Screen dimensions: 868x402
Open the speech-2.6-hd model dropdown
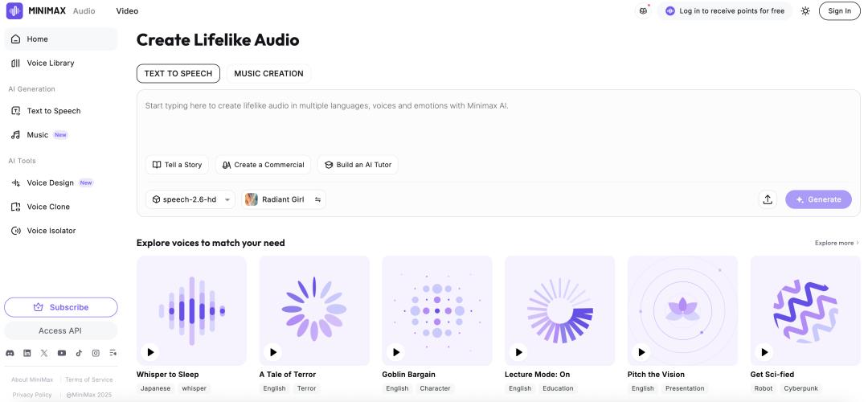coord(192,199)
